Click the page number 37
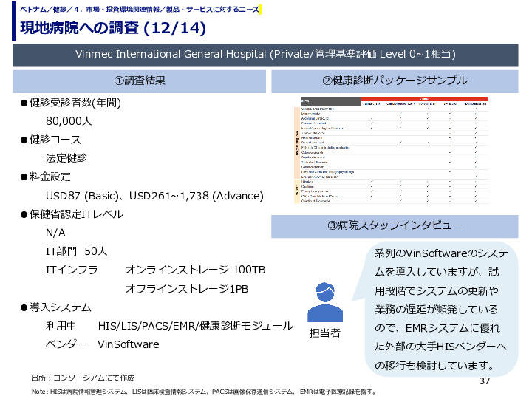The image size is (532, 399). click(485, 381)
